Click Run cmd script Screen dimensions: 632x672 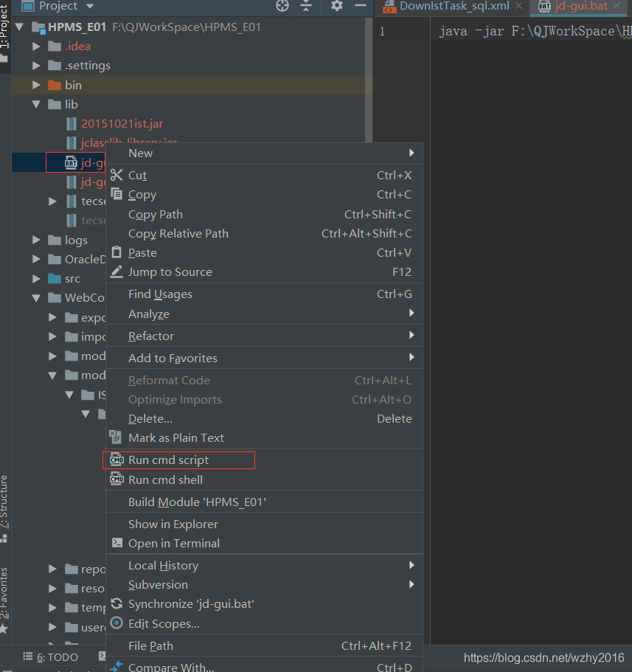click(264, 460)
